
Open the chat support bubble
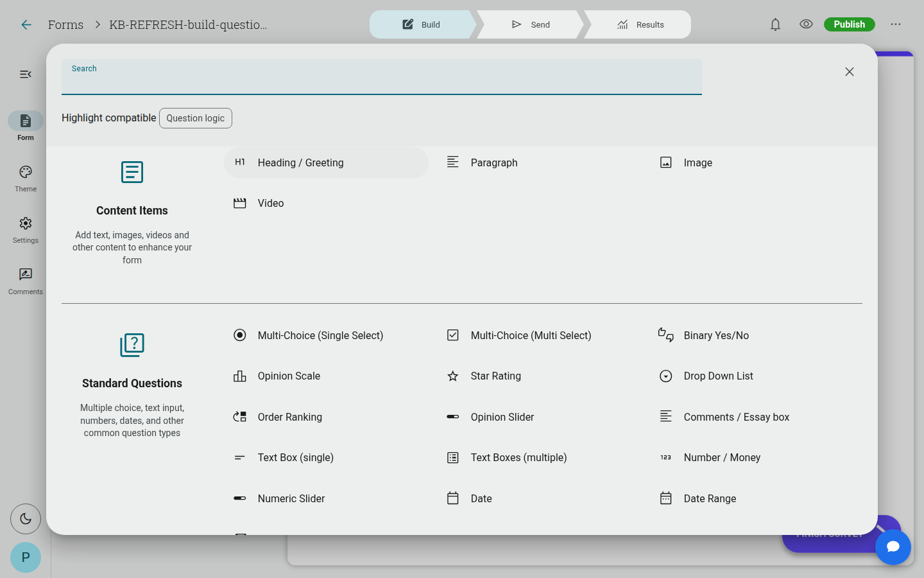pos(893,547)
